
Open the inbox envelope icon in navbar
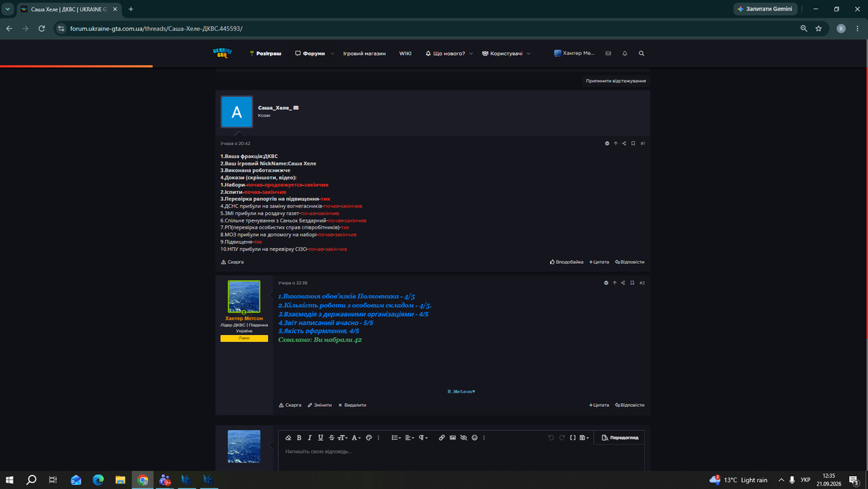pyautogui.click(x=608, y=53)
